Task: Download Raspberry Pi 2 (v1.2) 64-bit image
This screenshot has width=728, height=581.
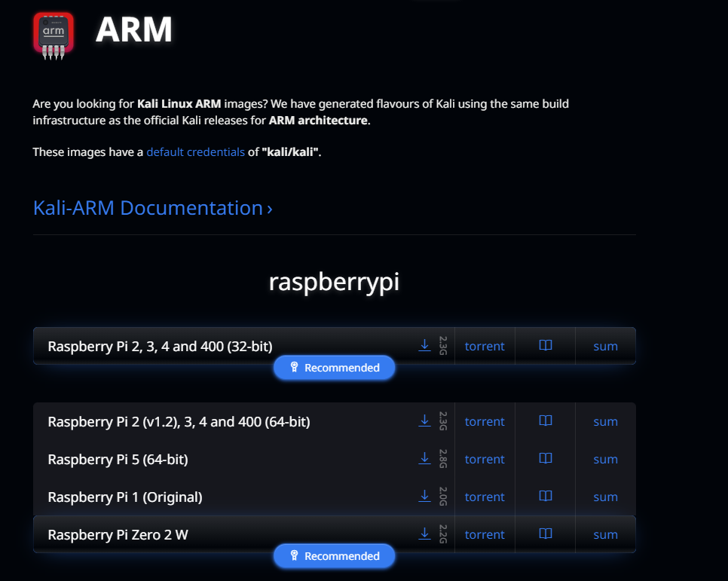Action: pos(424,420)
